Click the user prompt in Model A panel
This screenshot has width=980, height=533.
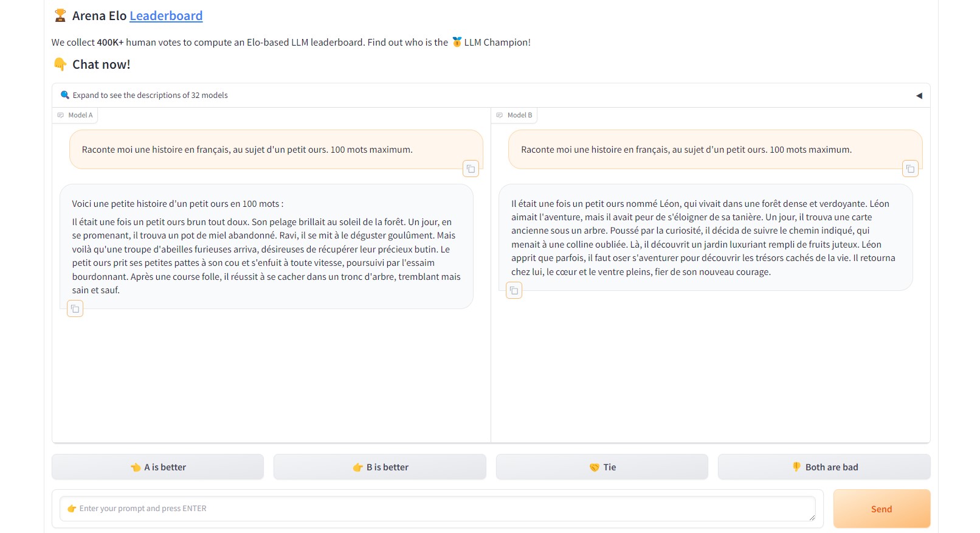276,149
